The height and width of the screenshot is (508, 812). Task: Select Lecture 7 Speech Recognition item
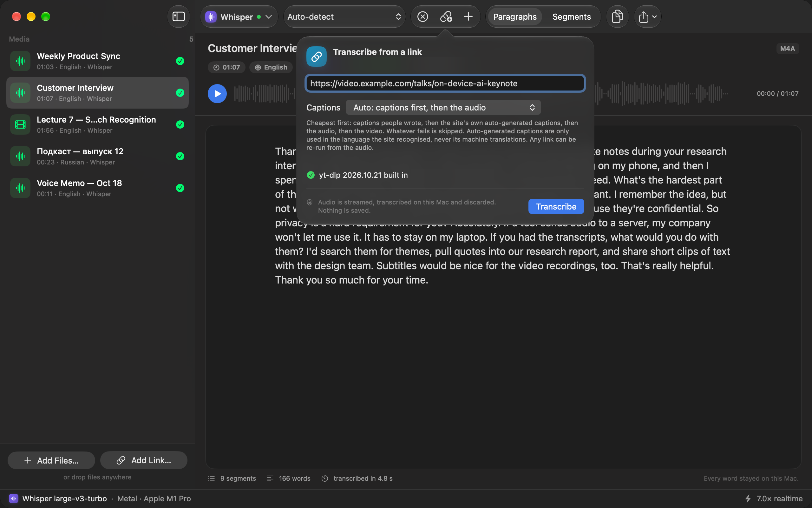(97, 124)
